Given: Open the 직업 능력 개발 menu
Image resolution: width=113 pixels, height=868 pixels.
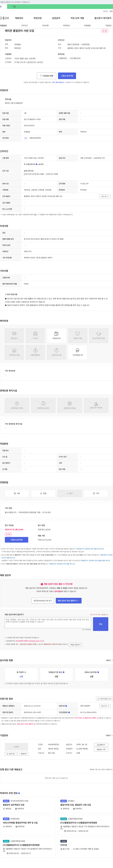Looking at the screenshot, I should click(77, 18).
